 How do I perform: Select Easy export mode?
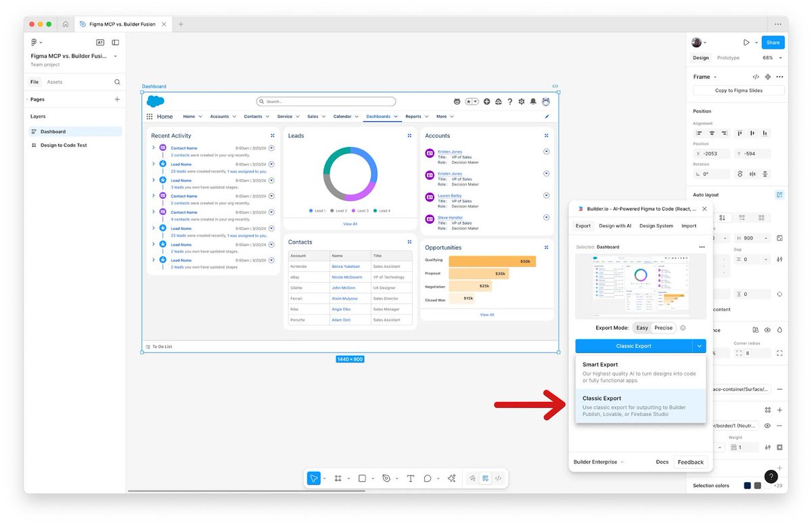(642, 328)
